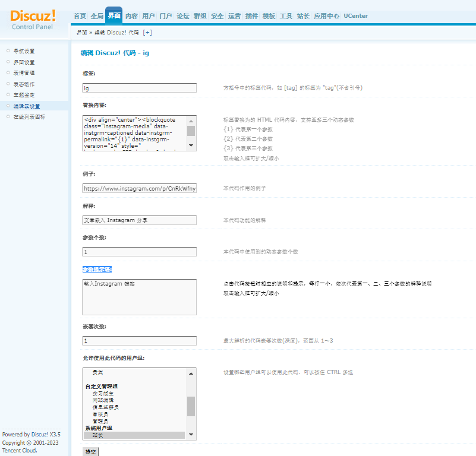Click the [+] add-shortcut icon in breadcrumb
This screenshot has width=476, height=456.
[147, 33]
